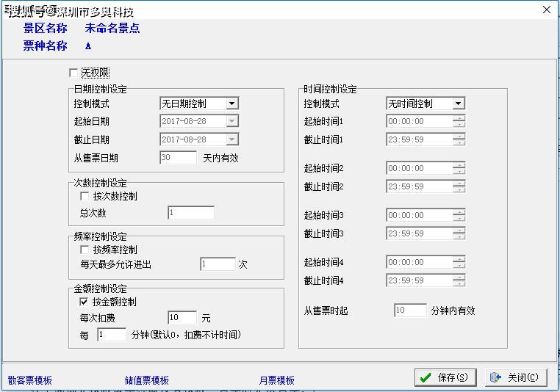Click the 总次数 input field
This screenshot has width=560, height=392.
[191, 213]
